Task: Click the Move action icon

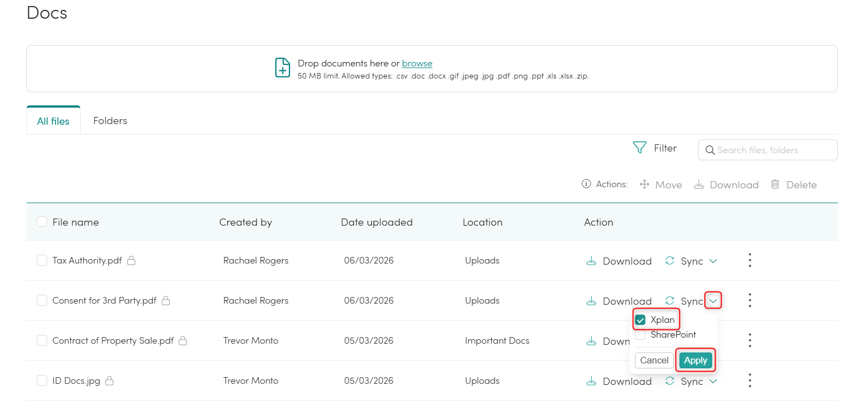Action: pyautogui.click(x=644, y=184)
